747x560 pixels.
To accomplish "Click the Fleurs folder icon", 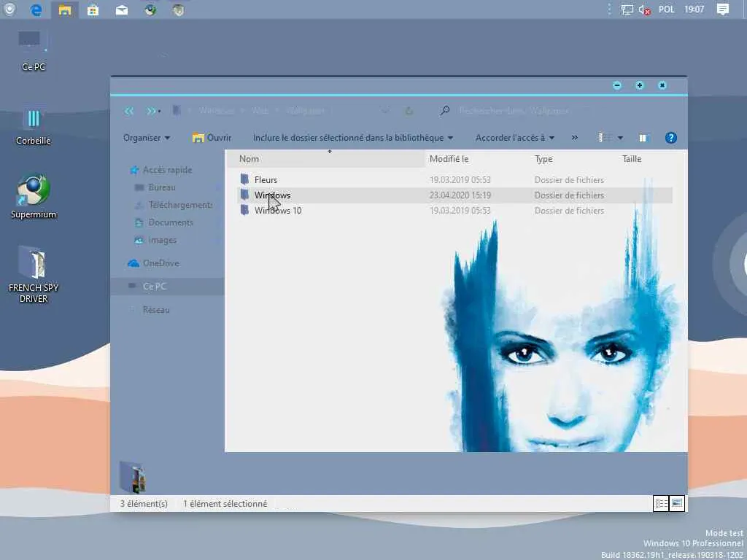I will coord(245,179).
